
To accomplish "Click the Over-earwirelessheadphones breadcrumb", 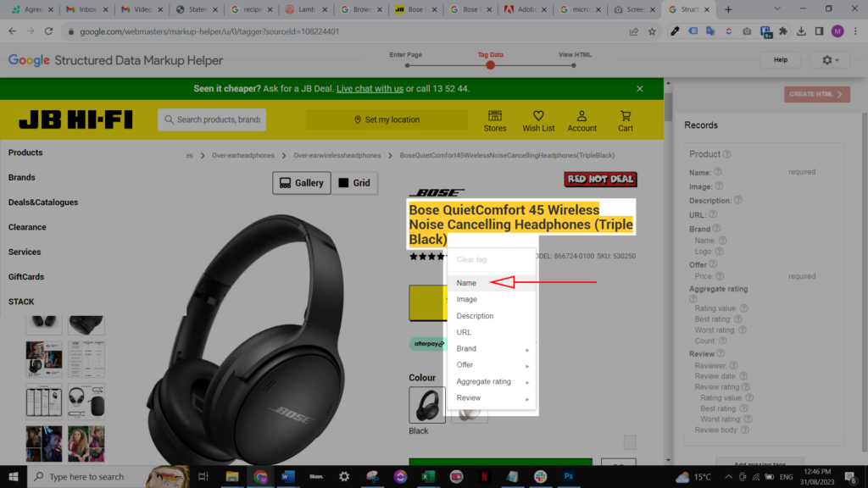I will (x=337, y=156).
